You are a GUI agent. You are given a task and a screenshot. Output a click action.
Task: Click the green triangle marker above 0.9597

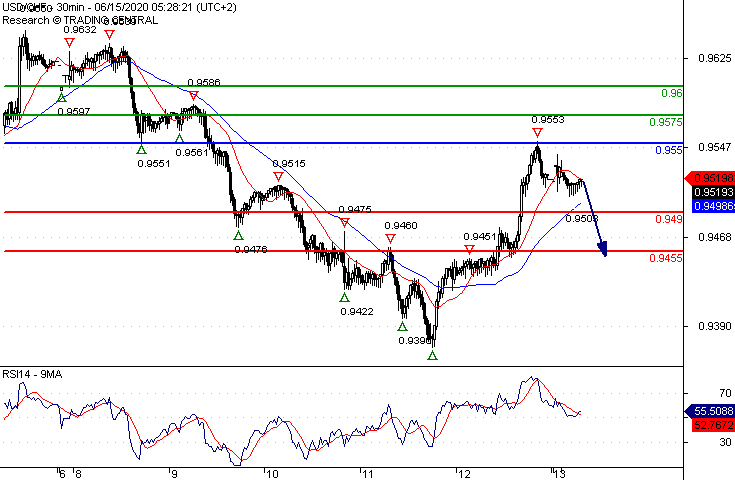pyautogui.click(x=61, y=98)
